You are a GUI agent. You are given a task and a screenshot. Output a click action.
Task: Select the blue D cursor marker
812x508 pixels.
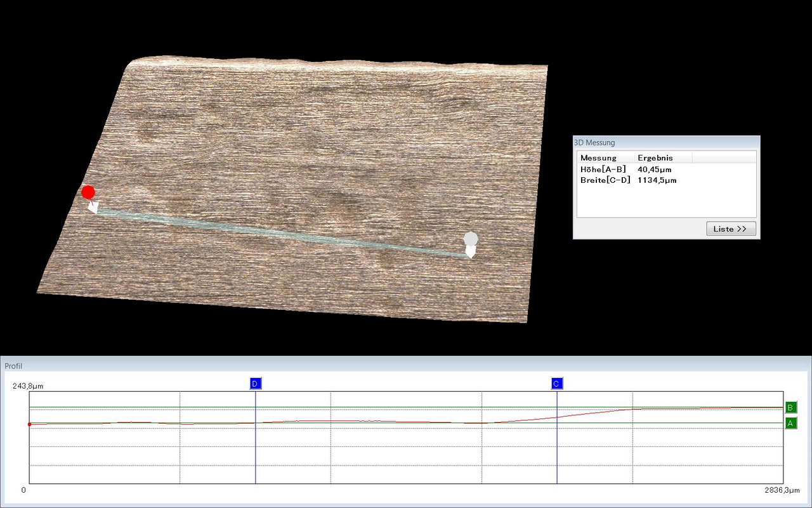click(x=255, y=384)
